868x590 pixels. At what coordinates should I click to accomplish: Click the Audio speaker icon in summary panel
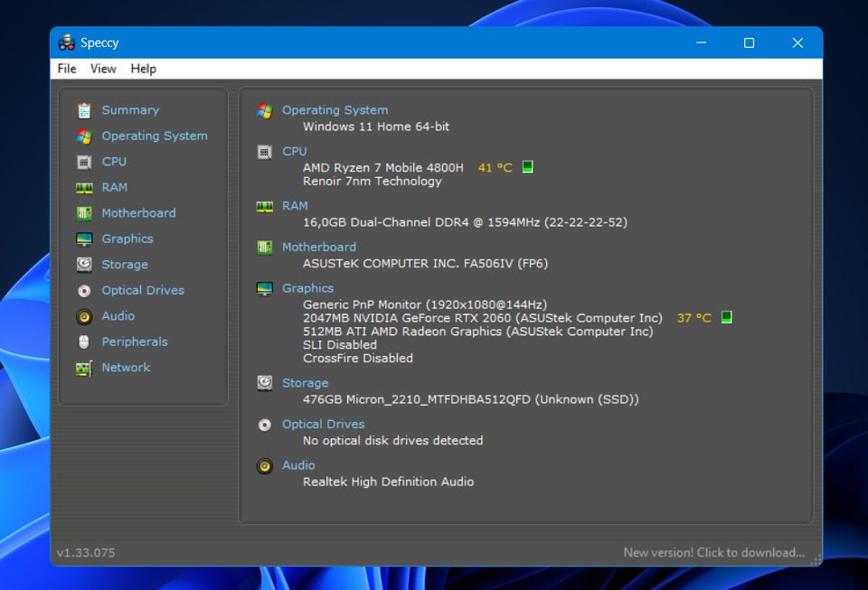(265, 465)
